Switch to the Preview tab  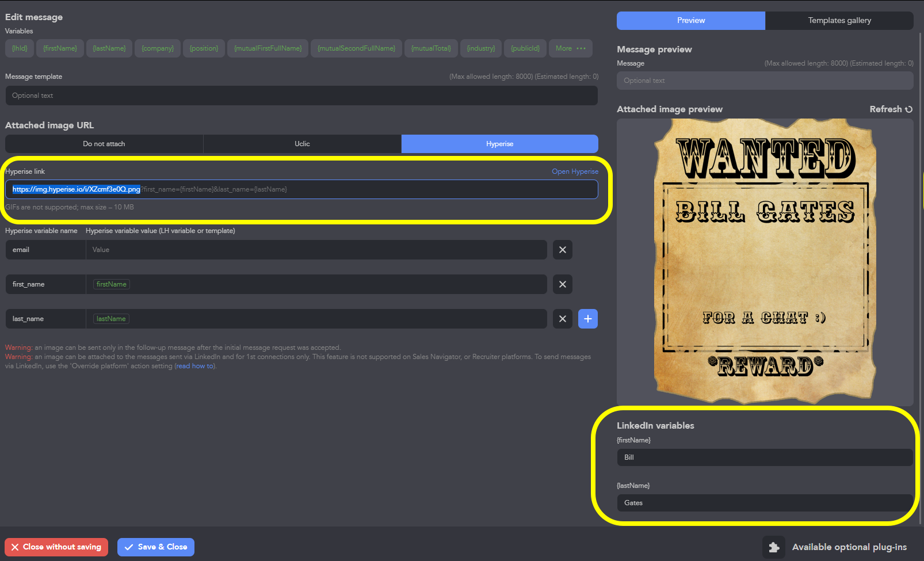(x=691, y=21)
